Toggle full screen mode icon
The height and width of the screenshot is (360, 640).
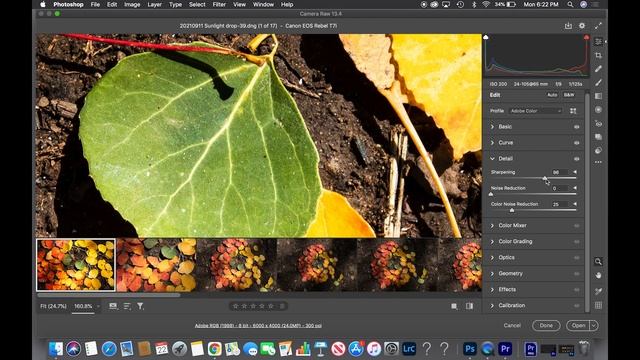click(x=598, y=26)
